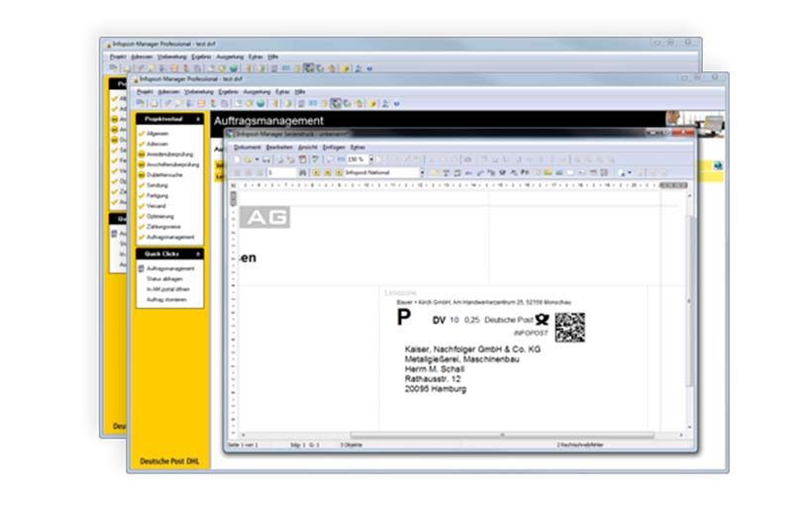Image resolution: width=812 pixels, height=505 pixels.
Task: Click Auftragsmanagement icon under Quick Clicks
Action: coord(141,268)
